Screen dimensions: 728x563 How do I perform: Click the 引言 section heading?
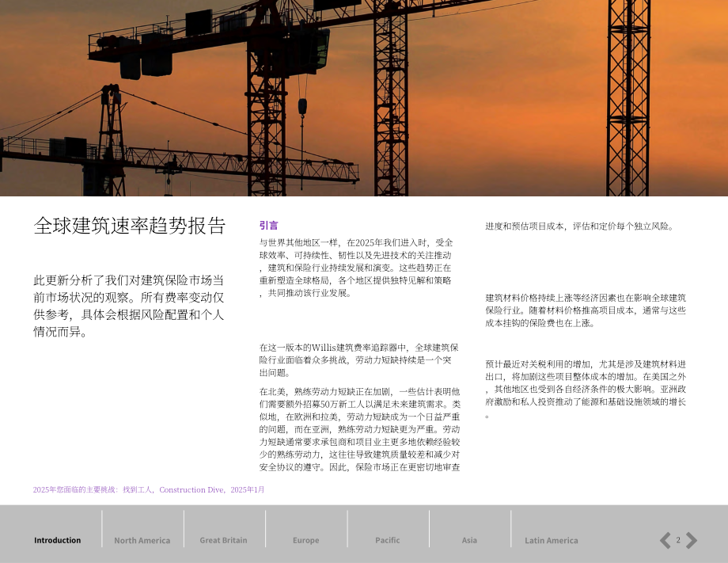pyautogui.click(x=269, y=226)
